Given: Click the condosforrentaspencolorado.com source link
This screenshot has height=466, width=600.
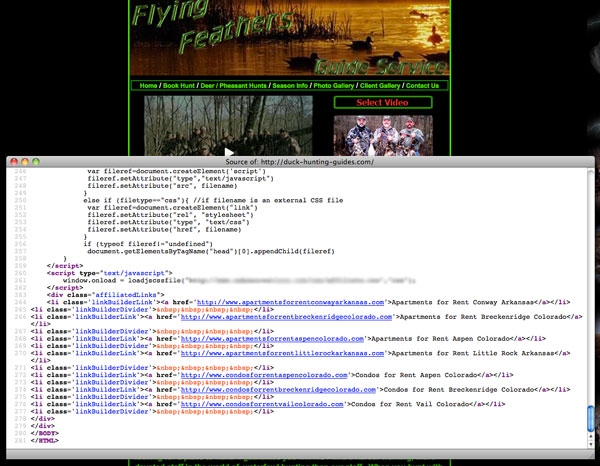Looking at the screenshot, I should point(264,375).
